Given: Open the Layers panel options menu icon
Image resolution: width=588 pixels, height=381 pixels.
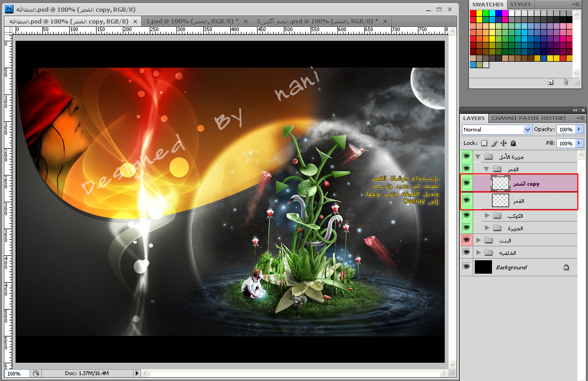Looking at the screenshot, I should click(x=580, y=118).
